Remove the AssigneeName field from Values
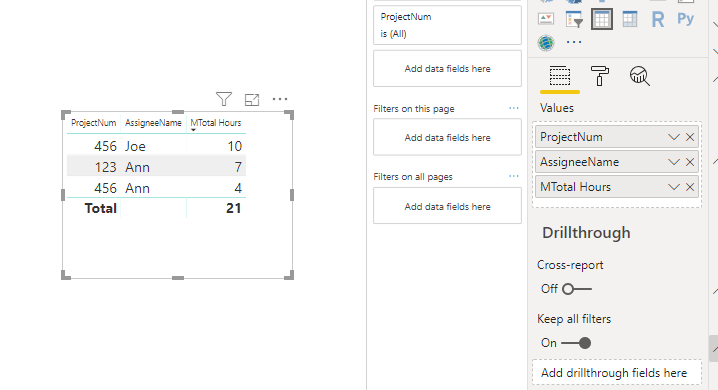 click(690, 162)
